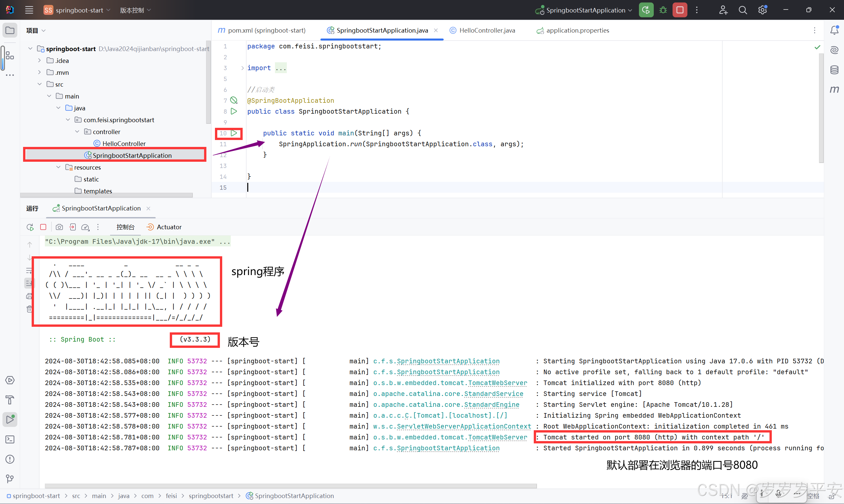Take a thread dump camera icon
The width and height of the screenshot is (844, 504).
click(59, 227)
